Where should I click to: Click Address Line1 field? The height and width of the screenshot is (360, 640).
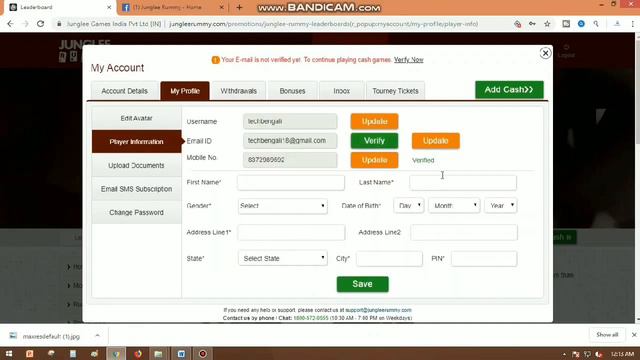point(291,232)
